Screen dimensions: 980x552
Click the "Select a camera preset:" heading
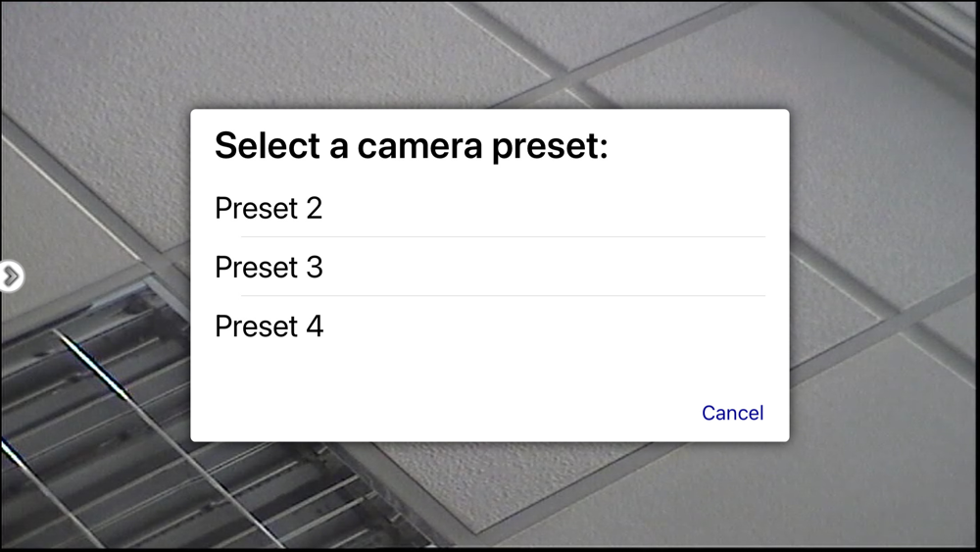click(x=412, y=147)
